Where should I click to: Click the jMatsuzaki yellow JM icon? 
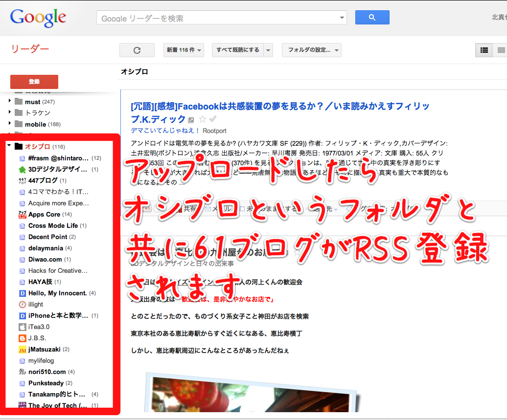22,350
